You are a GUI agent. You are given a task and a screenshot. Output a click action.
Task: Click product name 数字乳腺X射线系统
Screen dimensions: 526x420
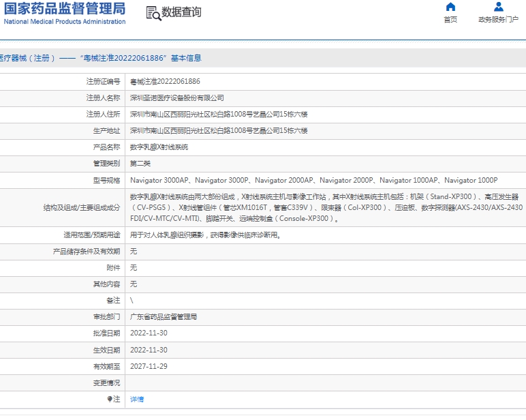click(159, 147)
